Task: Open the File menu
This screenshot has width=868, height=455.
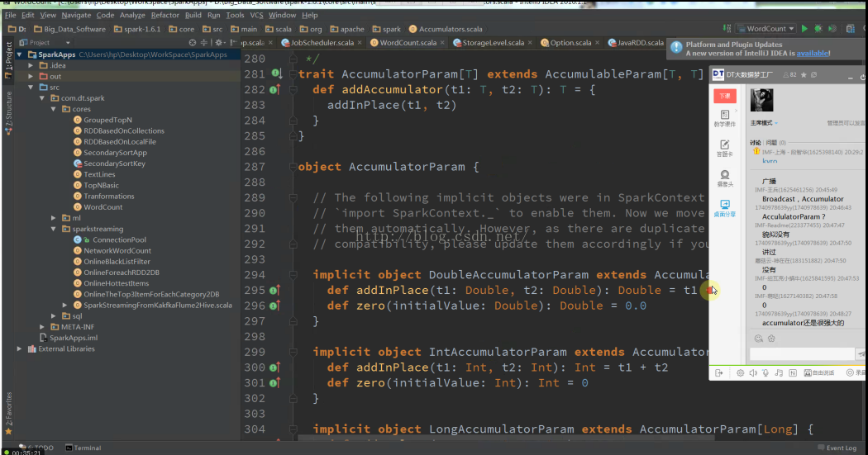Action: point(11,15)
